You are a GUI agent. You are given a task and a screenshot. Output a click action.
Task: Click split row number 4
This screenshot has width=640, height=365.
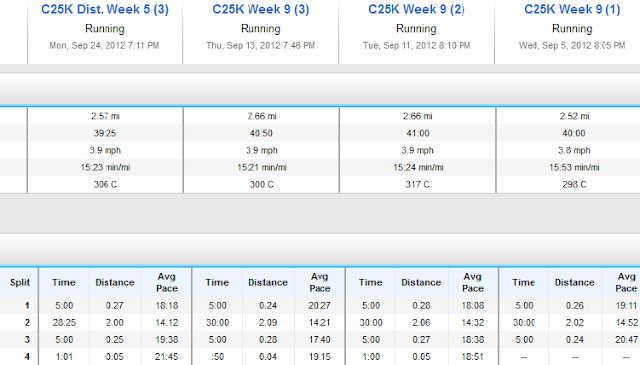[x=27, y=357]
